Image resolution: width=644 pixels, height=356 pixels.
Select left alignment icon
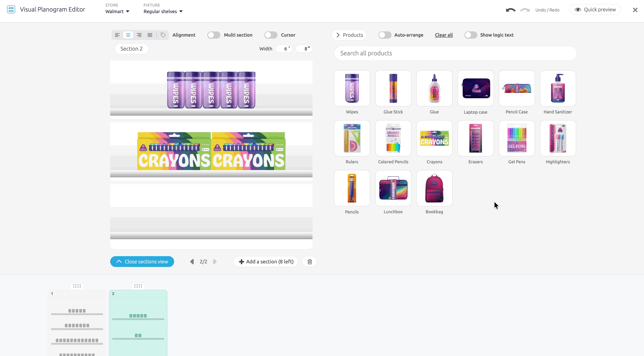tap(117, 35)
